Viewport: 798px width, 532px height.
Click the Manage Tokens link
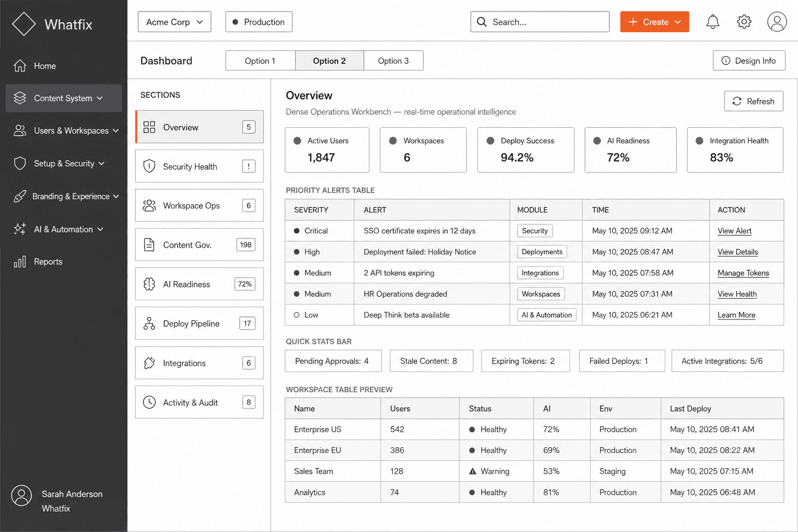[x=743, y=273]
